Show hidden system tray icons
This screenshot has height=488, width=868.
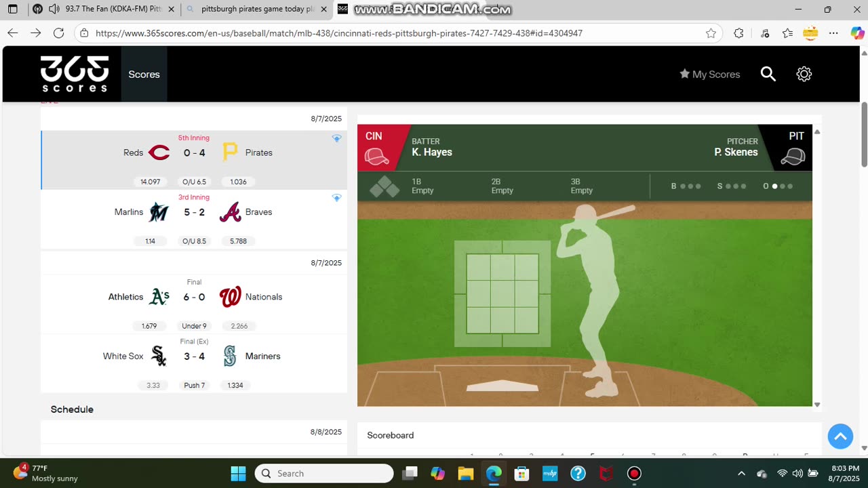point(741,473)
